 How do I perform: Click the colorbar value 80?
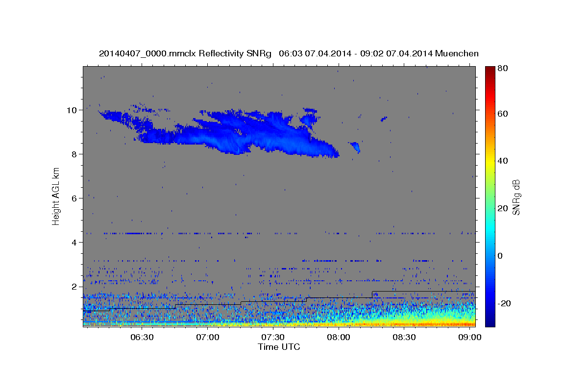click(503, 69)
